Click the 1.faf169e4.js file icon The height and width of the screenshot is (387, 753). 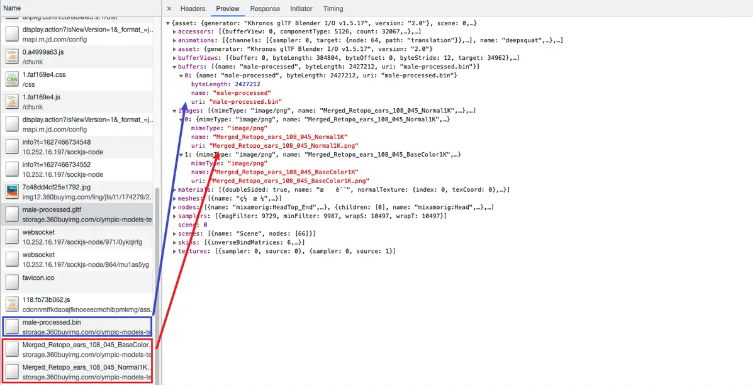click(x=12, y=102)
